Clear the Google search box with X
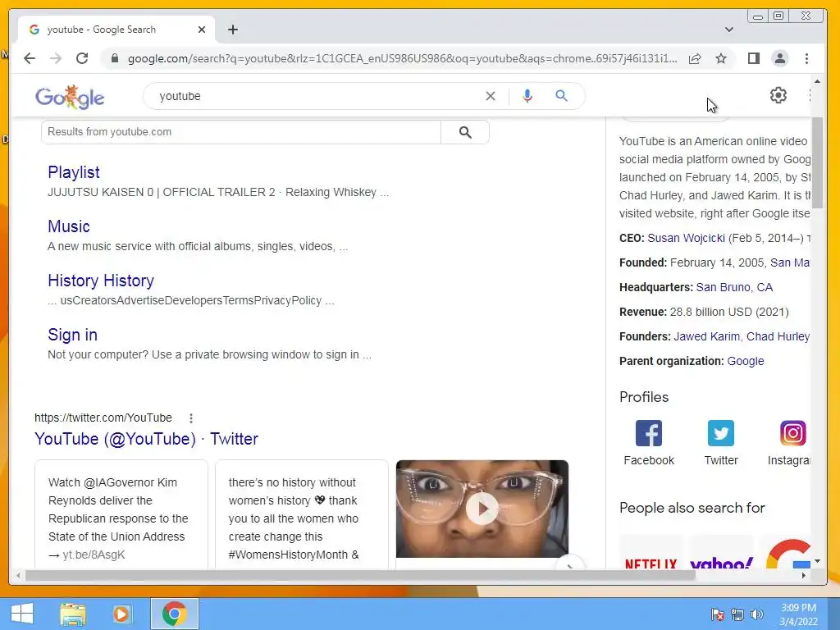The width and height of the screenshot is (840, 630). point(491,96)
